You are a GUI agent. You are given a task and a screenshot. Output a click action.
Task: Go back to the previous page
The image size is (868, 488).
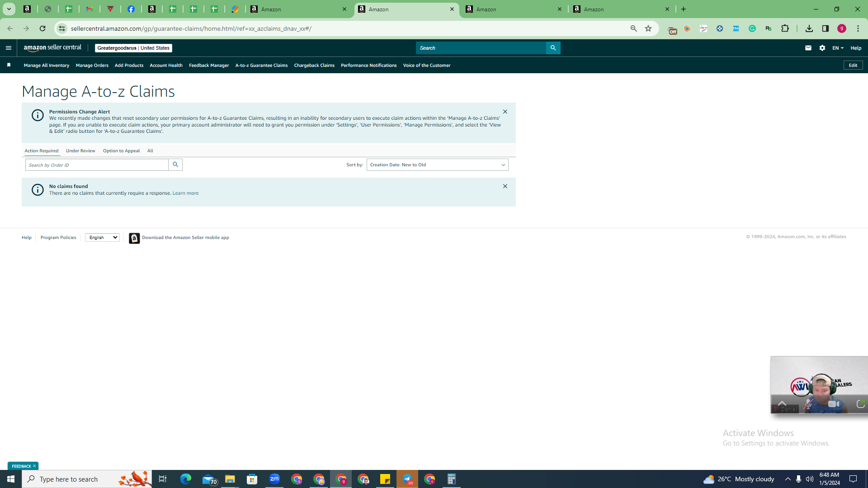[x=10, y=28]
